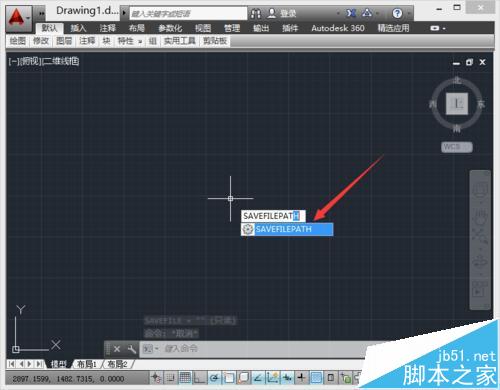The image size is (500, 390).
Task: Click the user icon next to 登录
Action: [272, 13]
